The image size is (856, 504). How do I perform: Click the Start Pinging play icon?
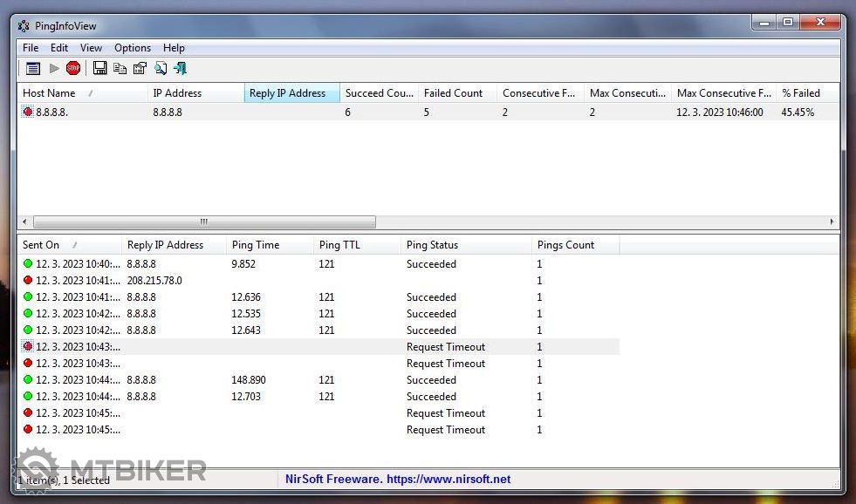point(54,68)
